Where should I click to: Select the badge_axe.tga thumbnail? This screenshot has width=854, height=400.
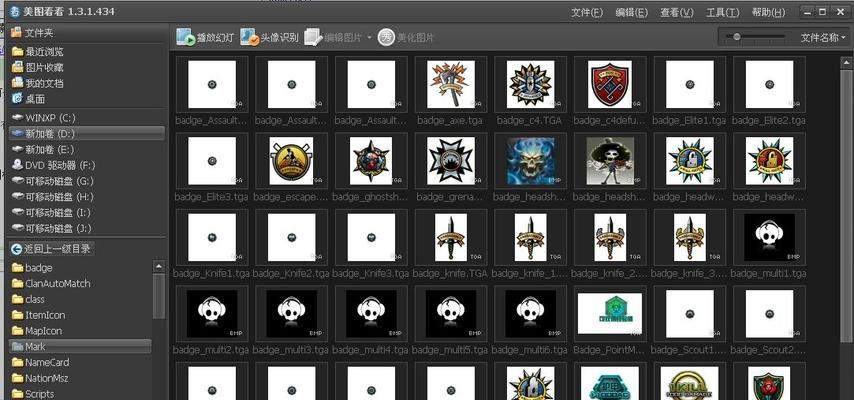[x=451, y=84]
